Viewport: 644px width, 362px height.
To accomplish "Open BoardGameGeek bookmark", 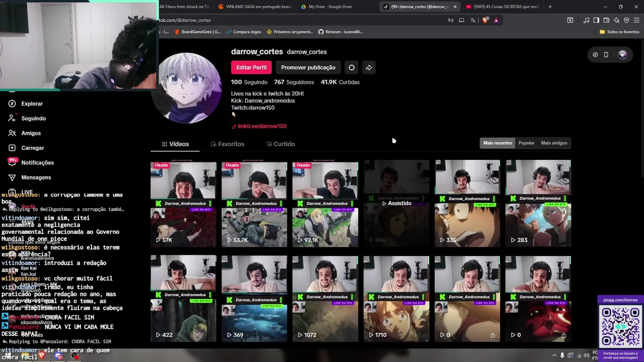I will click(197, 32).
